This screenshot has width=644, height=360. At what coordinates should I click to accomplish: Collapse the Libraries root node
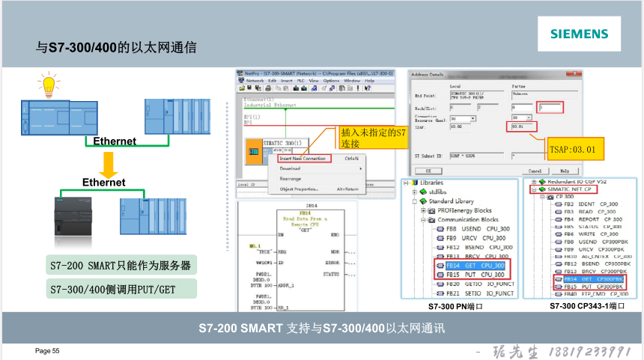(406, 183)
